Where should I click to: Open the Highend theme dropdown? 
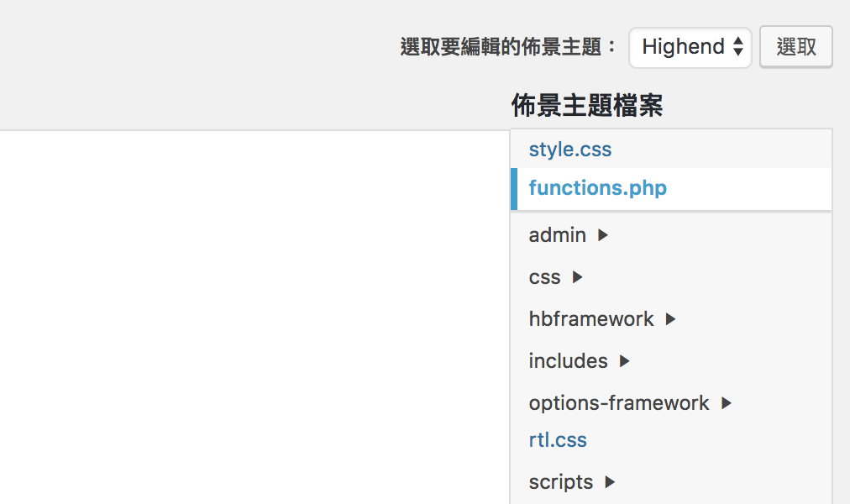pos(690,47)
